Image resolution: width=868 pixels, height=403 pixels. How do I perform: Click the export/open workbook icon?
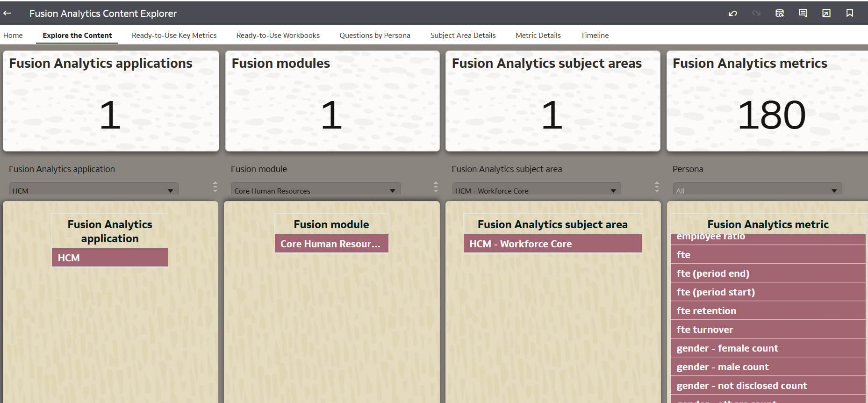click(x=826, y=13)
